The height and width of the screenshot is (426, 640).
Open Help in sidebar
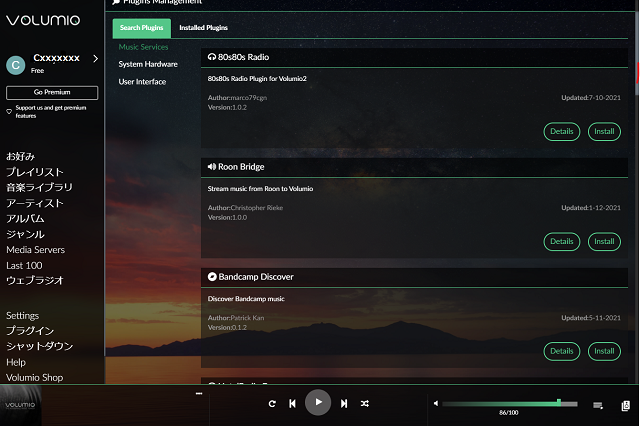click(16, 362)
